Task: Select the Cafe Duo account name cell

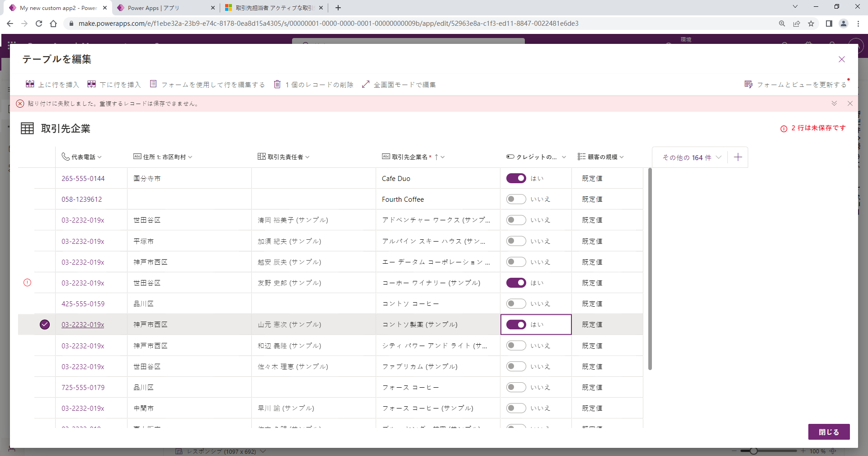Action: coord(438,178)
